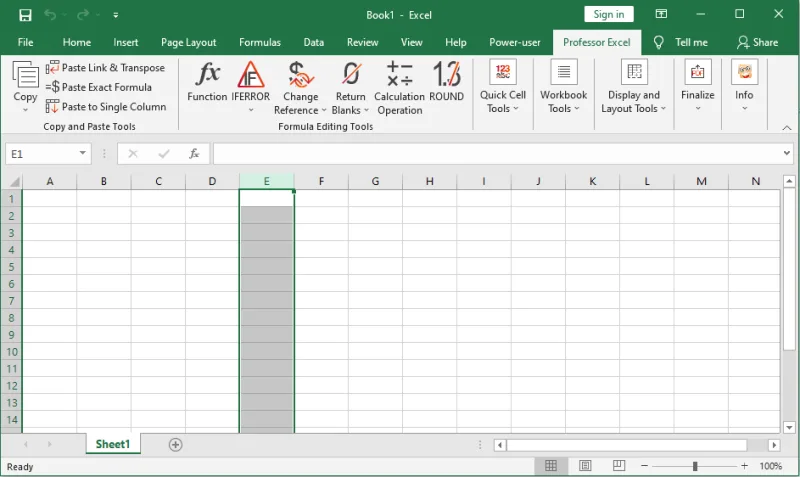Click the Sign in button

(x=609, y=14)
